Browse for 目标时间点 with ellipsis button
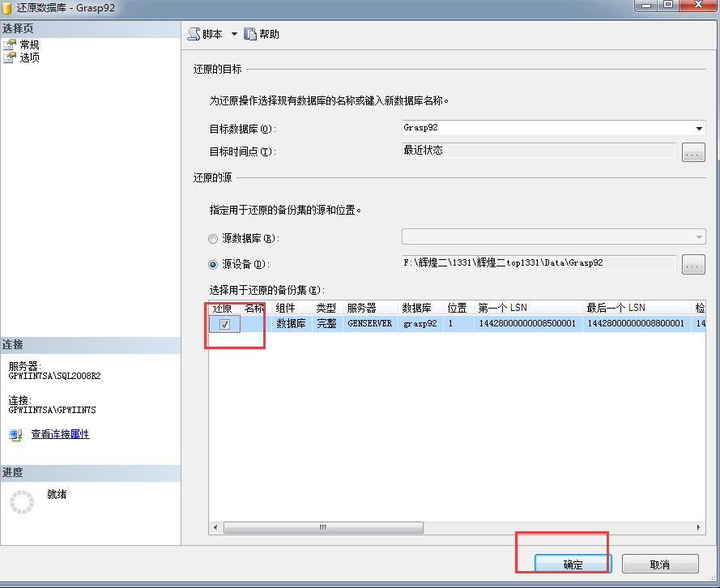Viewport: 720px width, 588px height. pos(693,152)
